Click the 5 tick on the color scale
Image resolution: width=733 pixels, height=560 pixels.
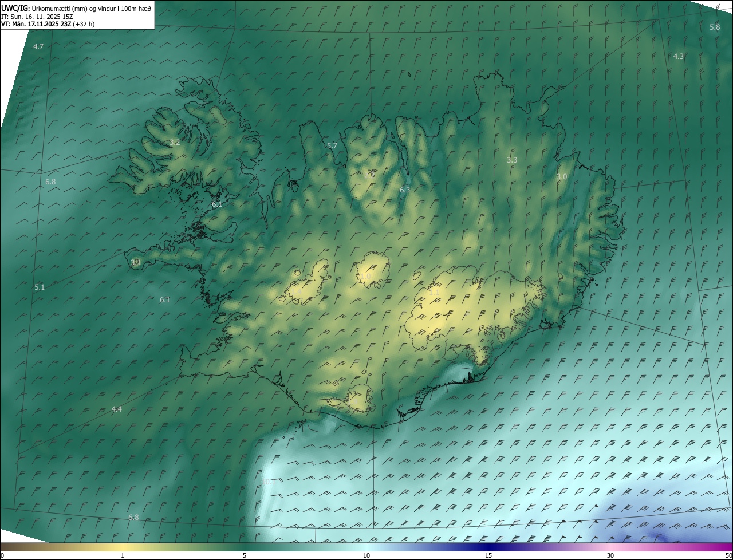click(245, 555)
